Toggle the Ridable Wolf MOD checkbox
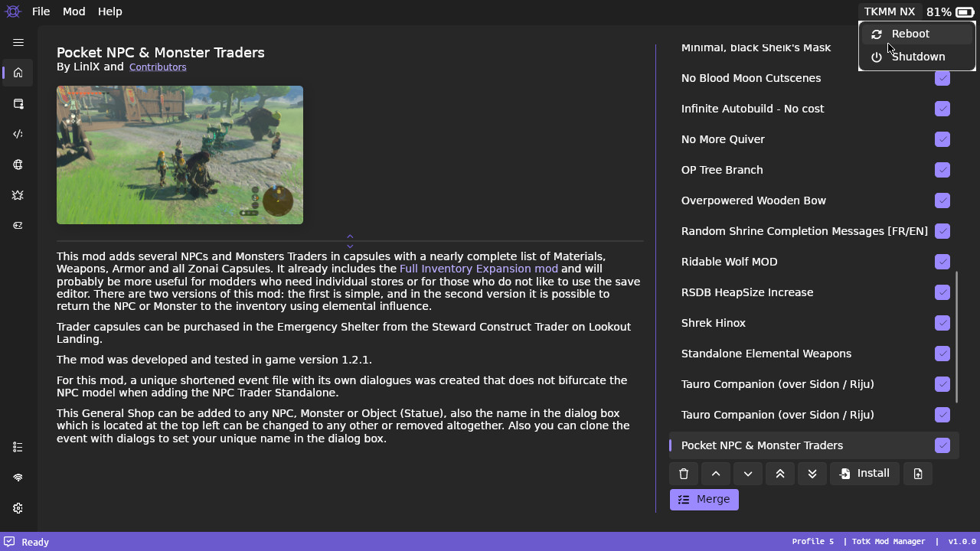Viewport: 980px width, 551px height. [942, 262]
